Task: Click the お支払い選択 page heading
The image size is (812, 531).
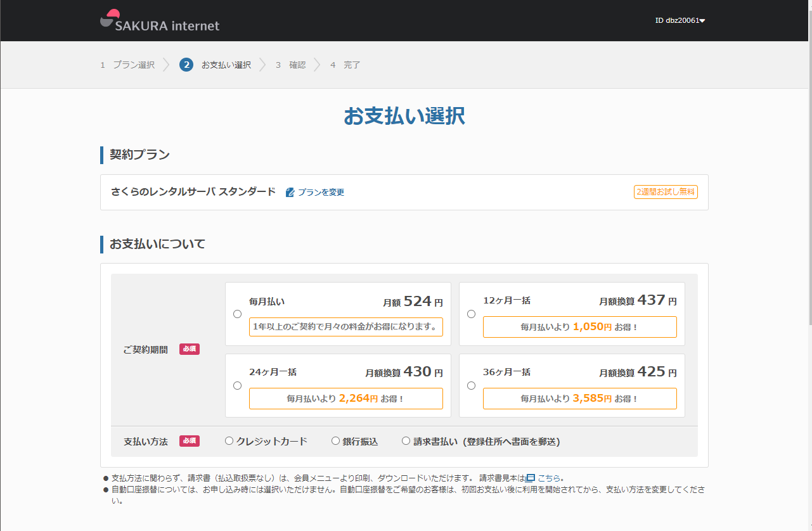Action: (404, 116)
